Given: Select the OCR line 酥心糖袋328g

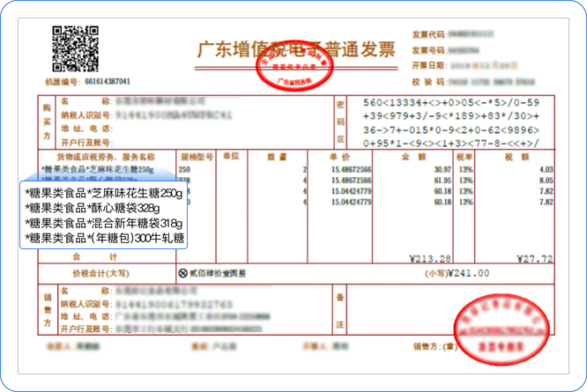Looking at the screenshot, I should 93,207.
